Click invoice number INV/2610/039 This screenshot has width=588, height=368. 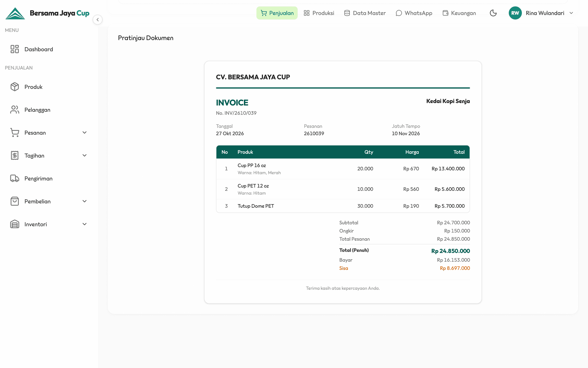click(240, 113)
